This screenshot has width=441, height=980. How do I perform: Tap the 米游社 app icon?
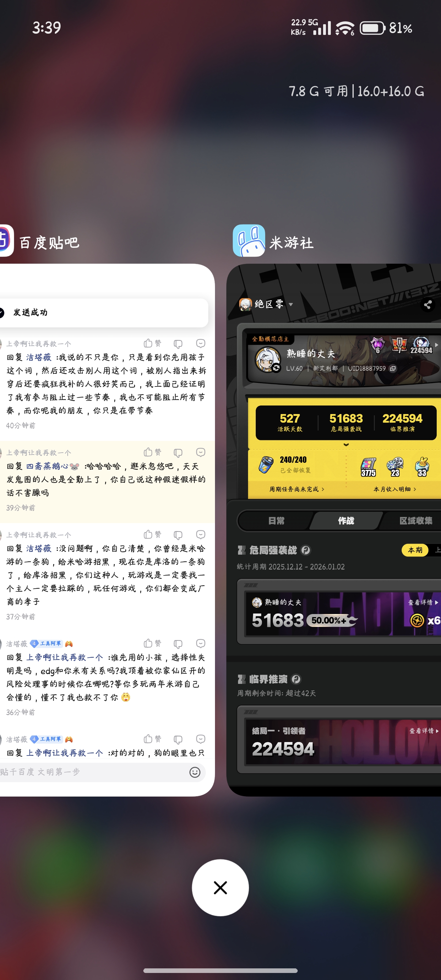click(x=248, y=240)
